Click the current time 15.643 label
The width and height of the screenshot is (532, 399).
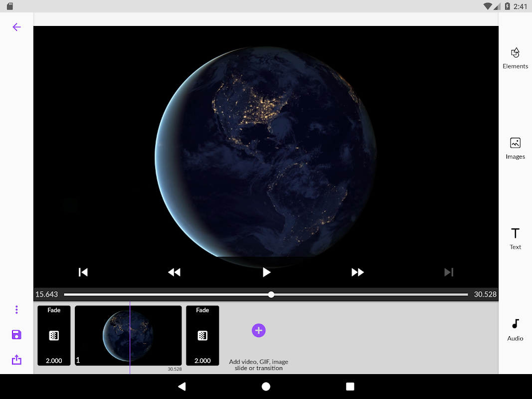coord(47,294)
